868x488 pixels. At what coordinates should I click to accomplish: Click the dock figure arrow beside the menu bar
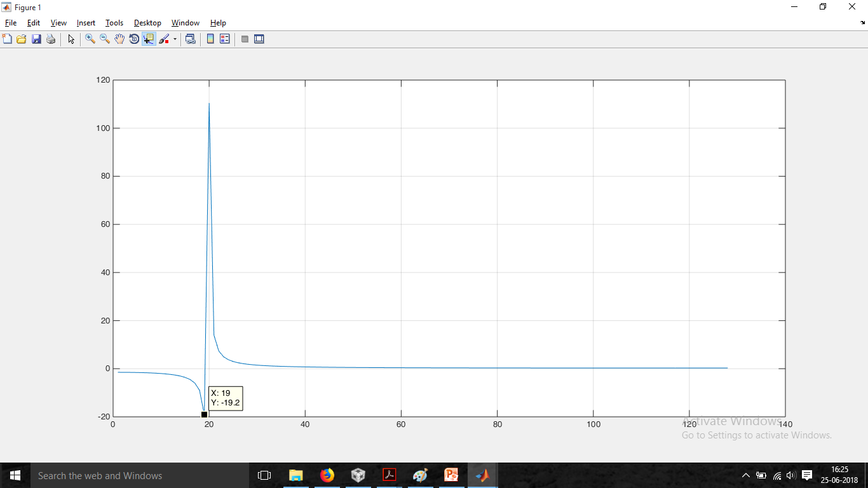click(862, 22)
